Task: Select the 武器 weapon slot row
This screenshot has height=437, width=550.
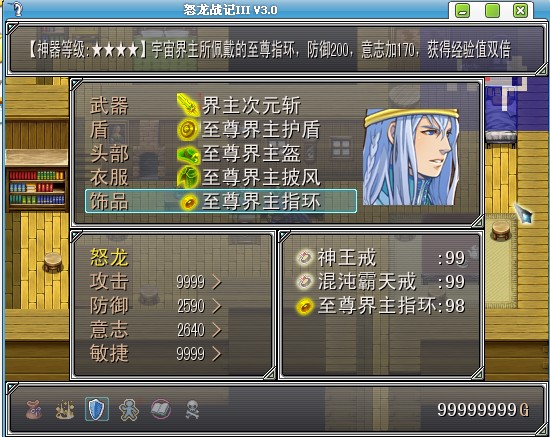Action: (221, 105)
